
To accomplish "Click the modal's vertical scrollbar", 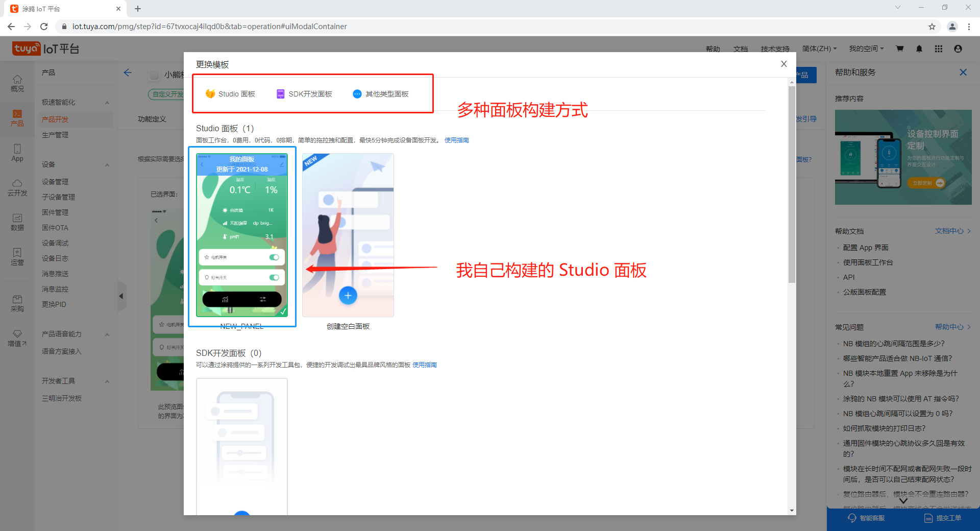I will click(x=792, y=184).
